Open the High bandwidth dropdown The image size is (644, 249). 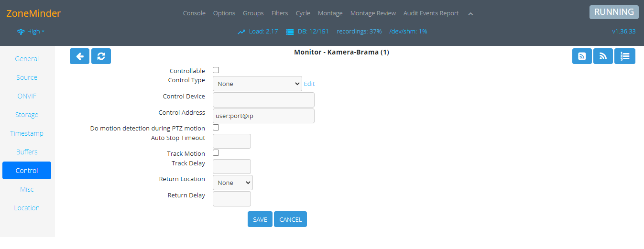31,32
